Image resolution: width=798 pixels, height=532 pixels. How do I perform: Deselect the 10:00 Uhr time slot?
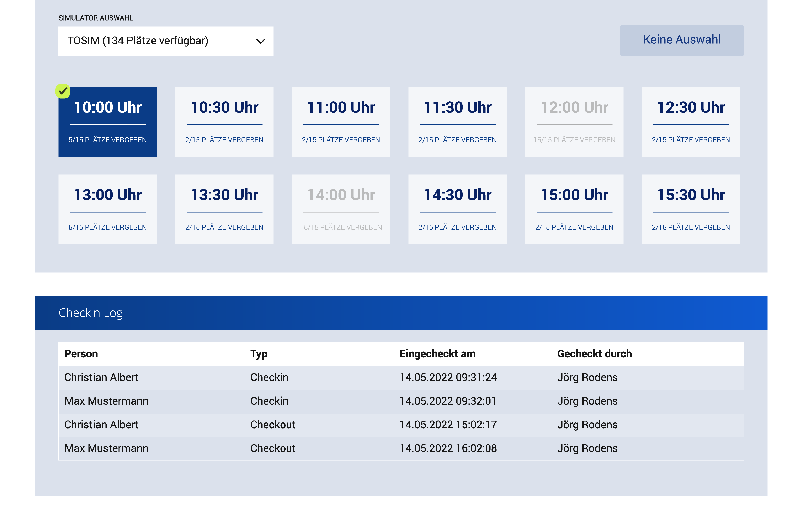click(x=108, y=122)
